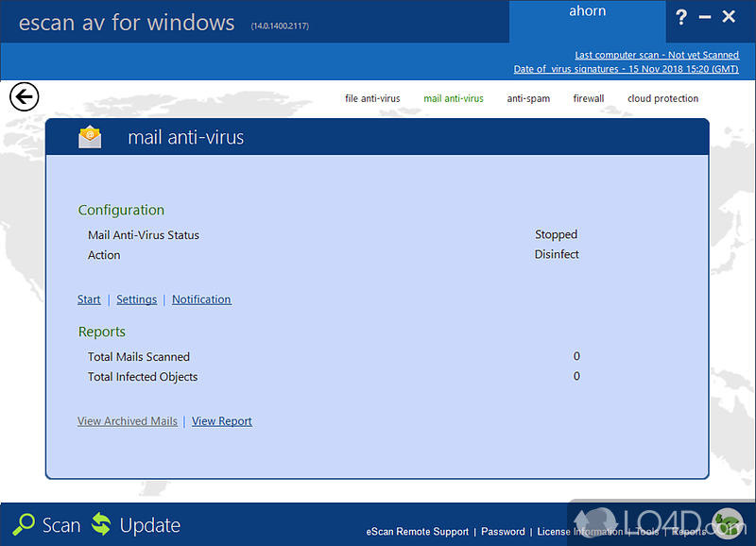This screenshot has height=546, width=756.
Task: Open help with the question mark icon
Action: (x=680, y=17)
